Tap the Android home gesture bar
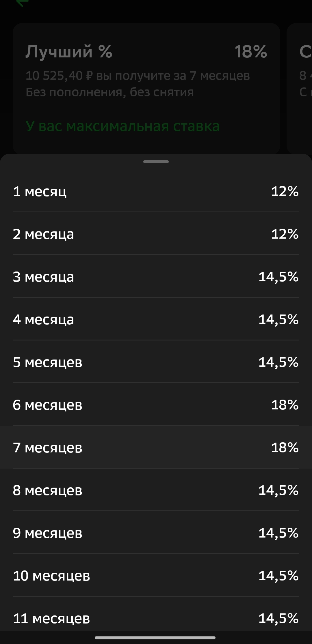The image size is (312, 644). coord(155,638)
